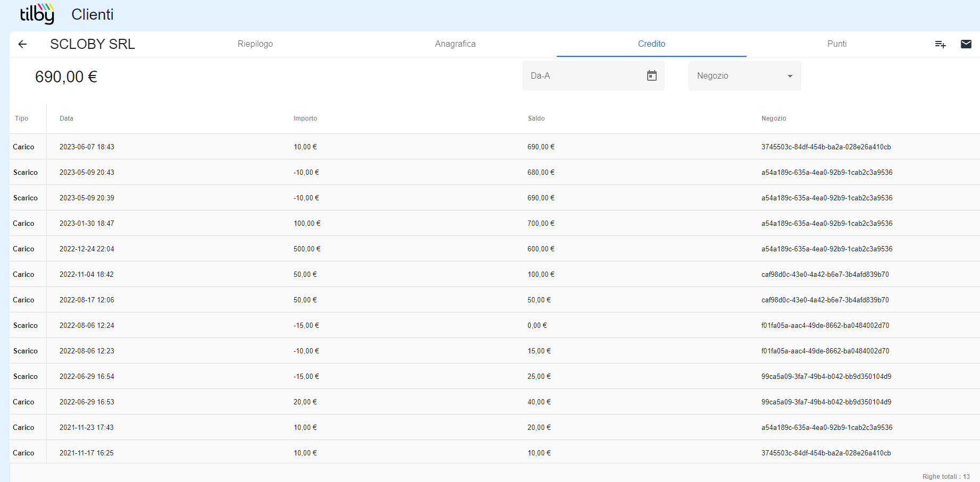Switch to the Riepilogo tab
Viewport: 980px width, 482px height.
[255, 44]
